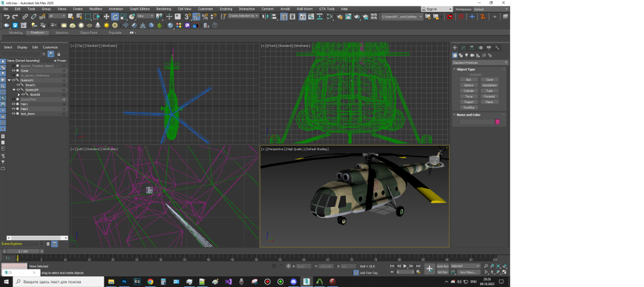Open the Utilities wrench panel icon

pos(498,48)
